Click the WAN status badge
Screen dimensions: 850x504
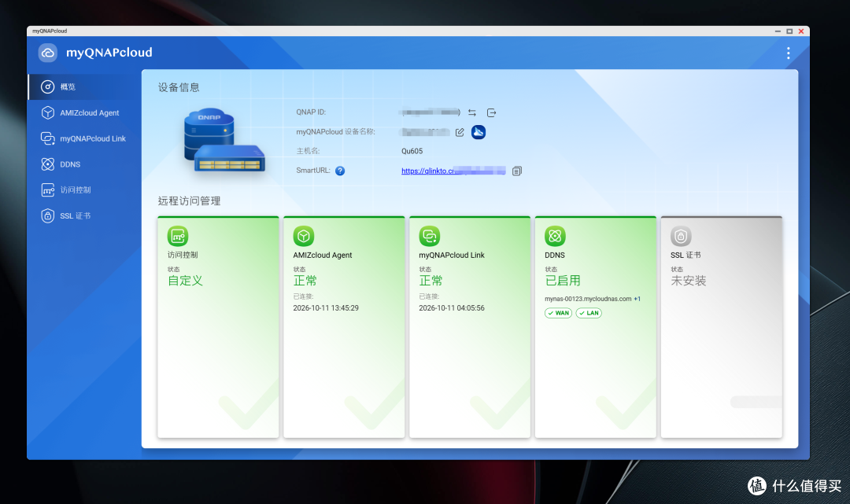[x=558, y=313]
